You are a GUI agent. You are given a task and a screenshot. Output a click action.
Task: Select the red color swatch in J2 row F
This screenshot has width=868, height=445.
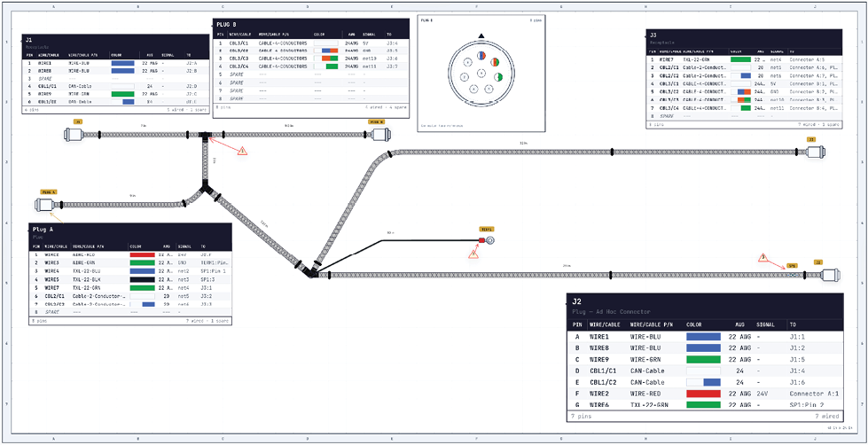coord(703,394)
